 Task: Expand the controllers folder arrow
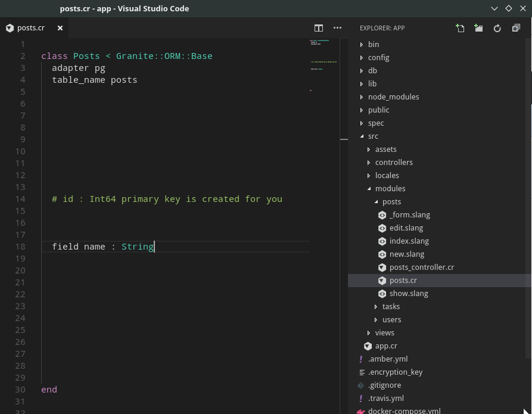click(368, 163)
